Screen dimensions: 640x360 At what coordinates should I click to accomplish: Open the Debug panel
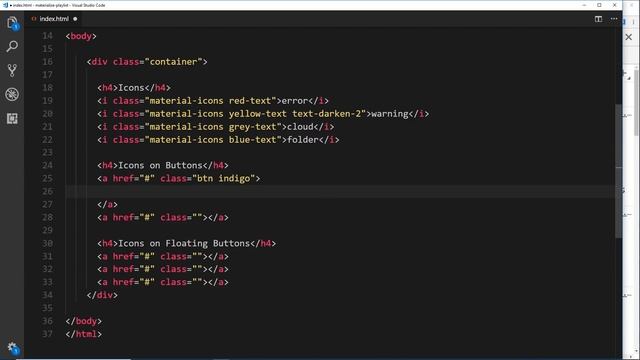(x=12, y=94)
